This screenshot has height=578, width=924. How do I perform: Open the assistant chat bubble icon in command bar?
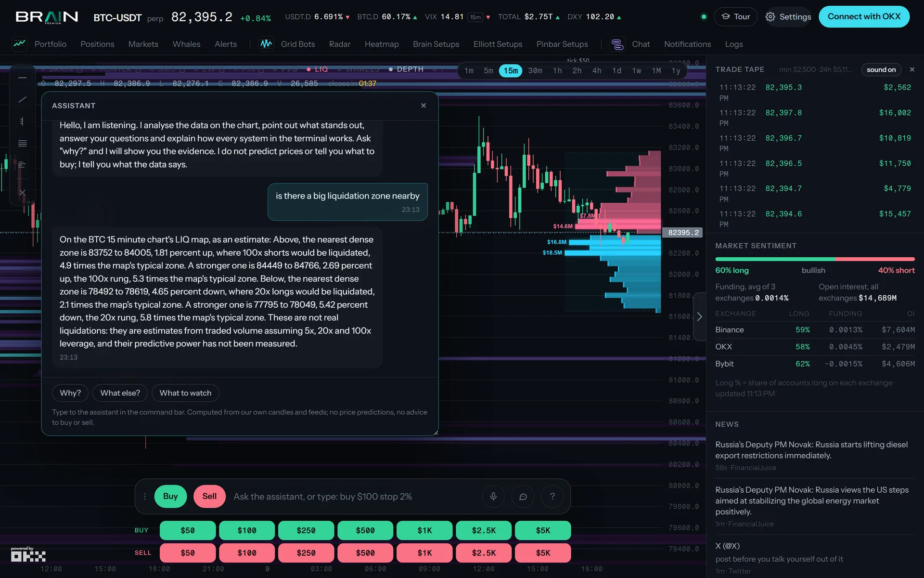point(523,496)
